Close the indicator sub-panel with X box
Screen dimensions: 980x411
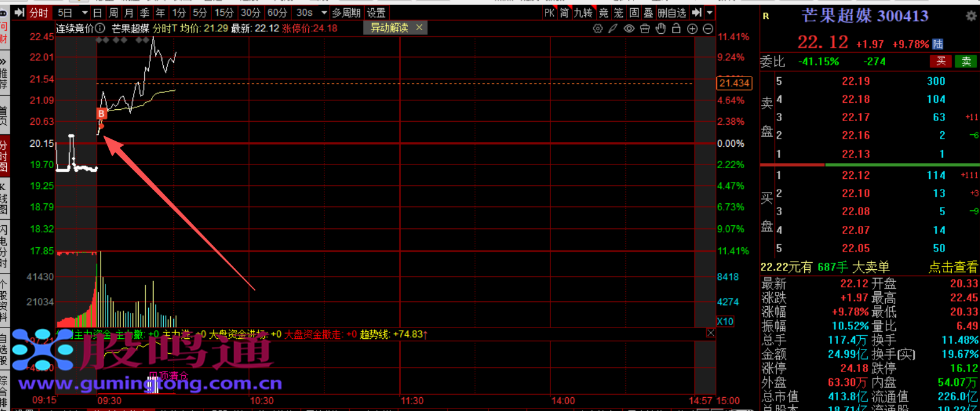click(711, 334)
